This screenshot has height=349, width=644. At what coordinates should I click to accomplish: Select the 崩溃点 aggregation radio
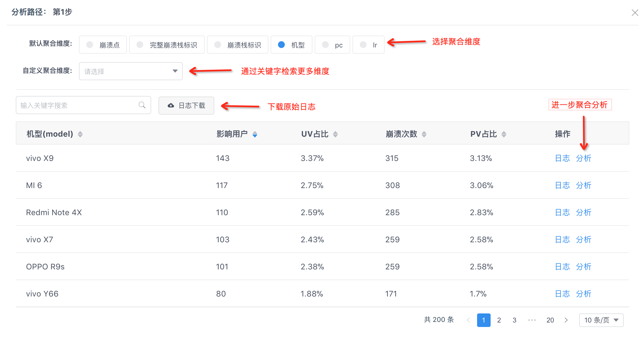pyautogui.click(x=103, y=45)
